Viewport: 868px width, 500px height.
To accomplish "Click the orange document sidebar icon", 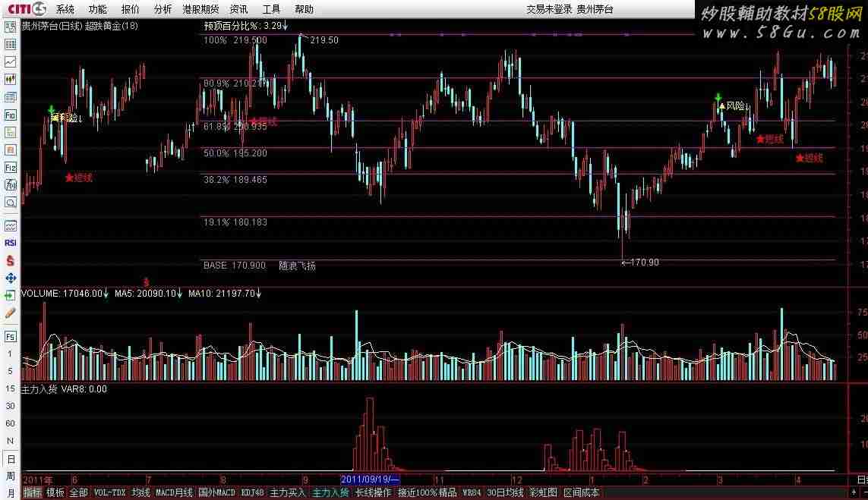I will pos(11,150).
